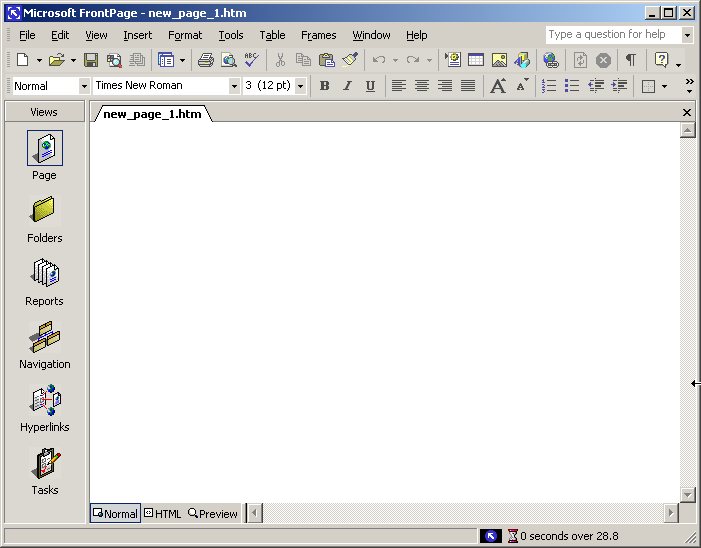Toggle Align Left
The image size is (701, 548).
tap(399, 85)
